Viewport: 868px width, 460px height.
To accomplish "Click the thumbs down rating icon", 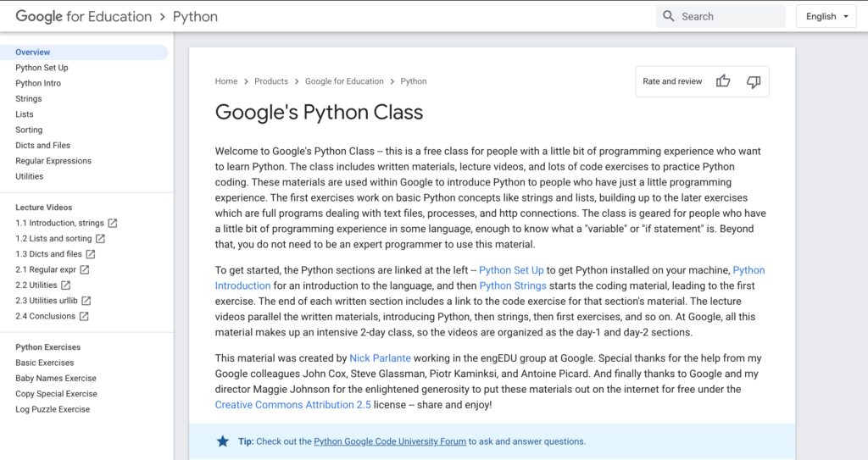I will coord(754,82).
